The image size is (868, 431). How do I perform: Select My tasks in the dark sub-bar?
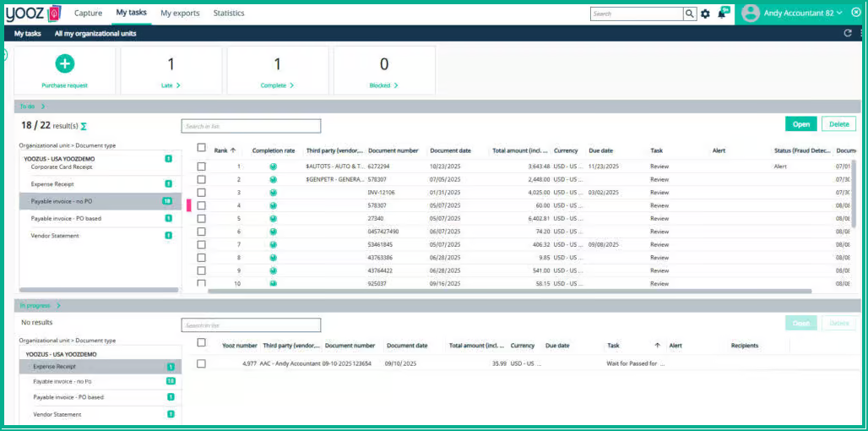pyautogui.click(x=28, y=33)
